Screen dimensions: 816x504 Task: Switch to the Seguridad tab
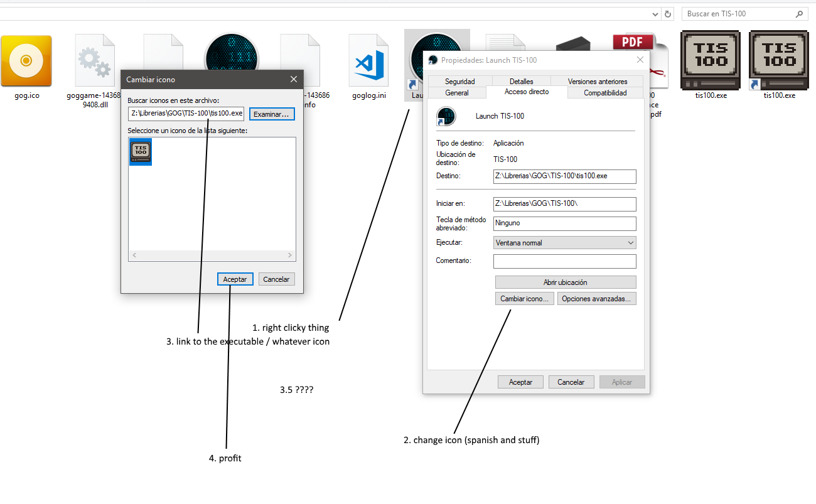tap(460, 82)
